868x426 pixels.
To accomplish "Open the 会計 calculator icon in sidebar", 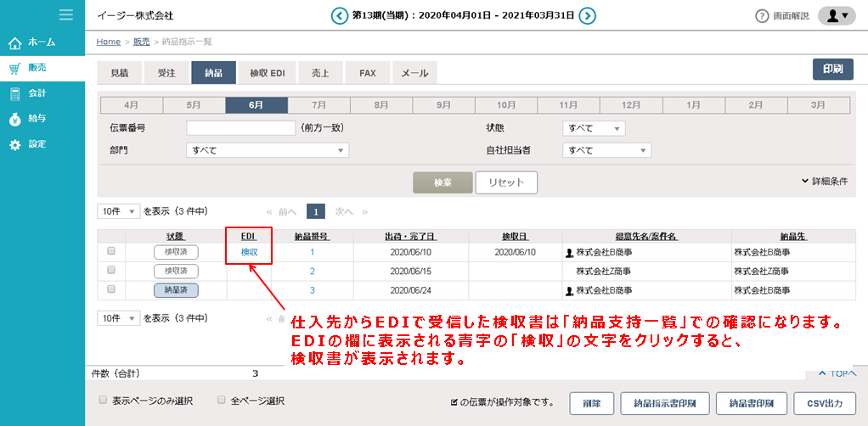I will point(14,93).
